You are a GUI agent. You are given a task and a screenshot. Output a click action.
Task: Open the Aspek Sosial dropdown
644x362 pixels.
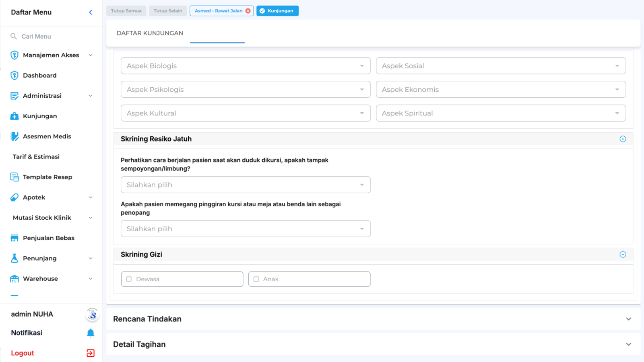tap(501, 66)
